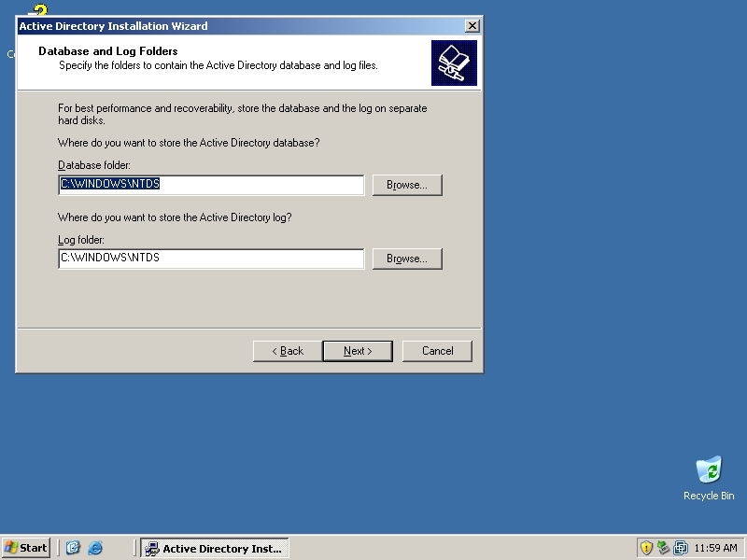The width and height of the screenshot is (747, 560).
Task: Cancel the Active Directory installation wizard
Action: click(x=437, y=351)
